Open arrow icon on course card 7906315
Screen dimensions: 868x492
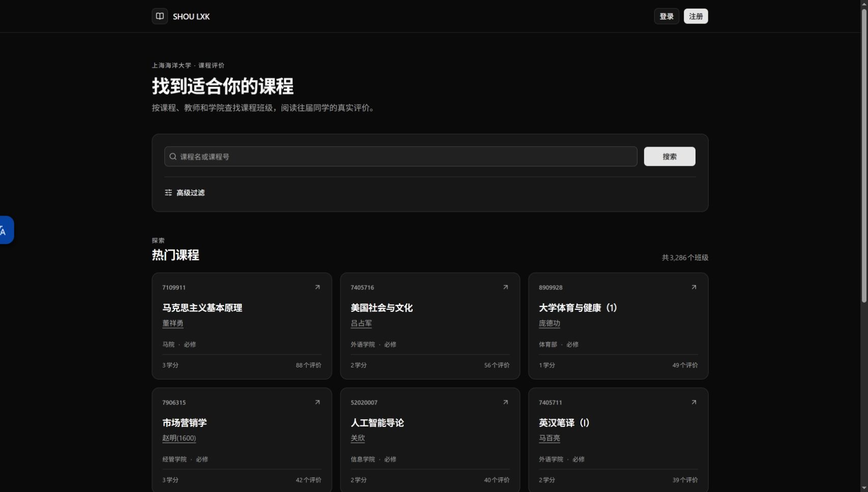click(317, 402)
